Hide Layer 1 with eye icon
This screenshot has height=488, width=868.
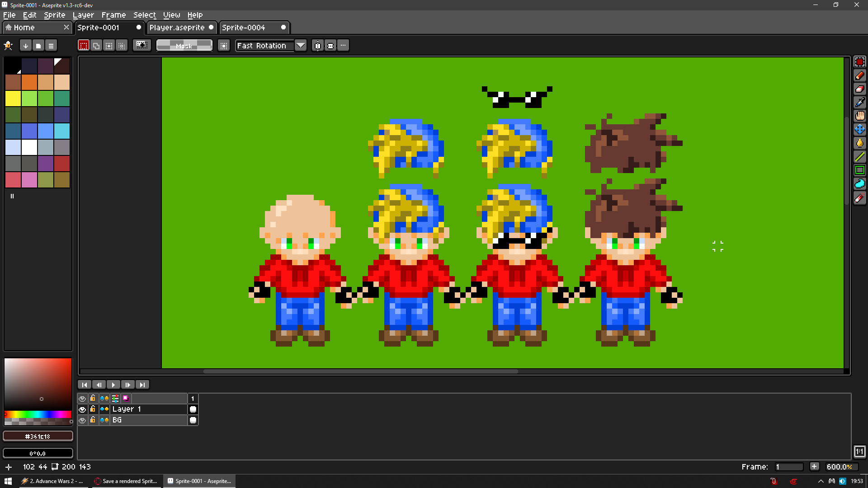pyautogui.click(x=82, y=409)
